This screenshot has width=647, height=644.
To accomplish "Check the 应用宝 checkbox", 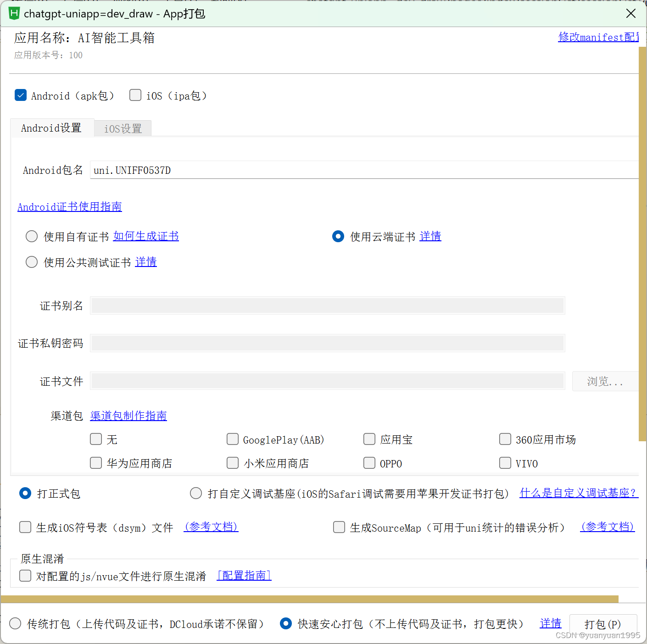I will pyautogui.click(x=369, y=439).
